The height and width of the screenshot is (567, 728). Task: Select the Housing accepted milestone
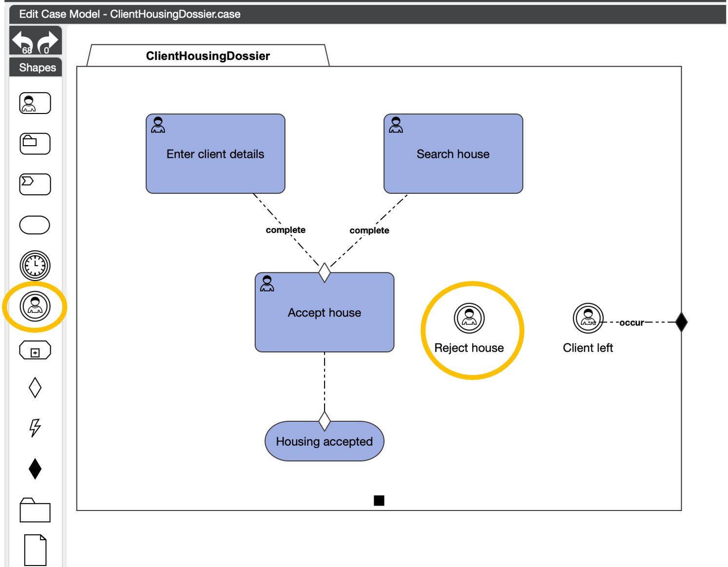tap(324, 442)
